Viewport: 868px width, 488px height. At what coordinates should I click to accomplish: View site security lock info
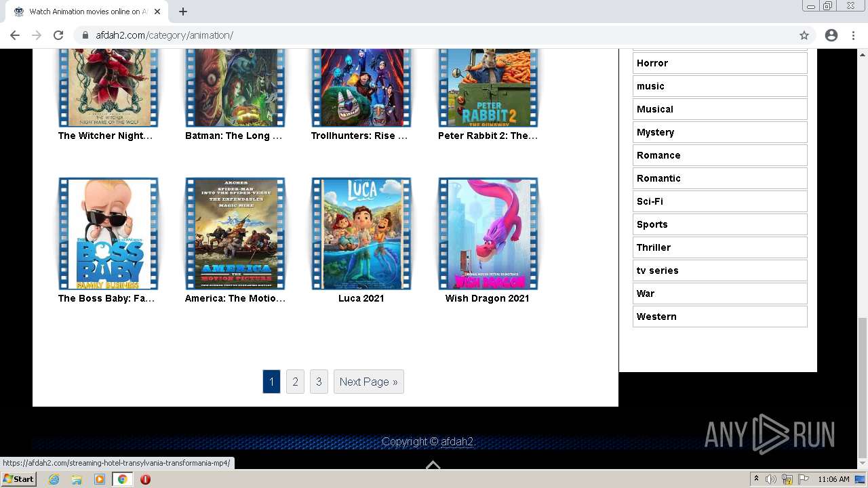tap(85, 35)
